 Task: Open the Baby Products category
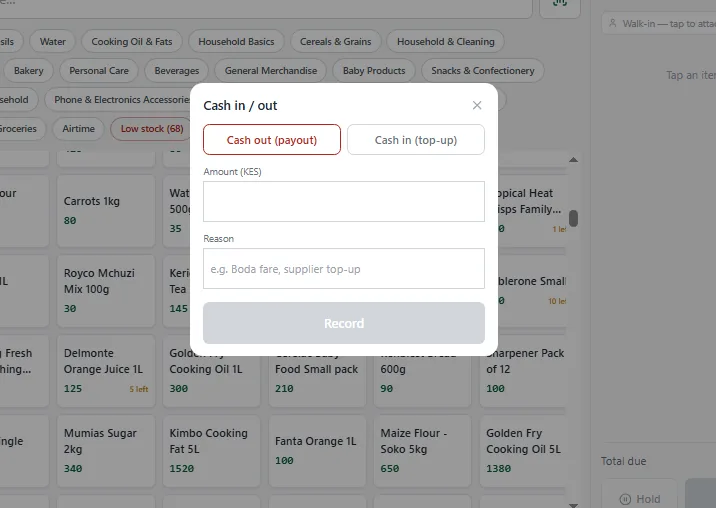coord(374,71)
